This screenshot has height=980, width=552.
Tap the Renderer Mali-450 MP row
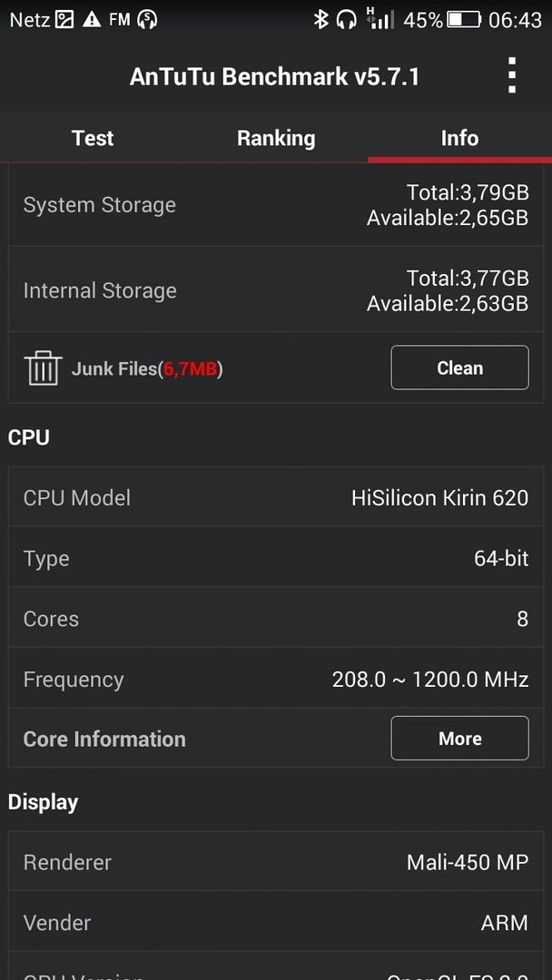tap(276, 862)
